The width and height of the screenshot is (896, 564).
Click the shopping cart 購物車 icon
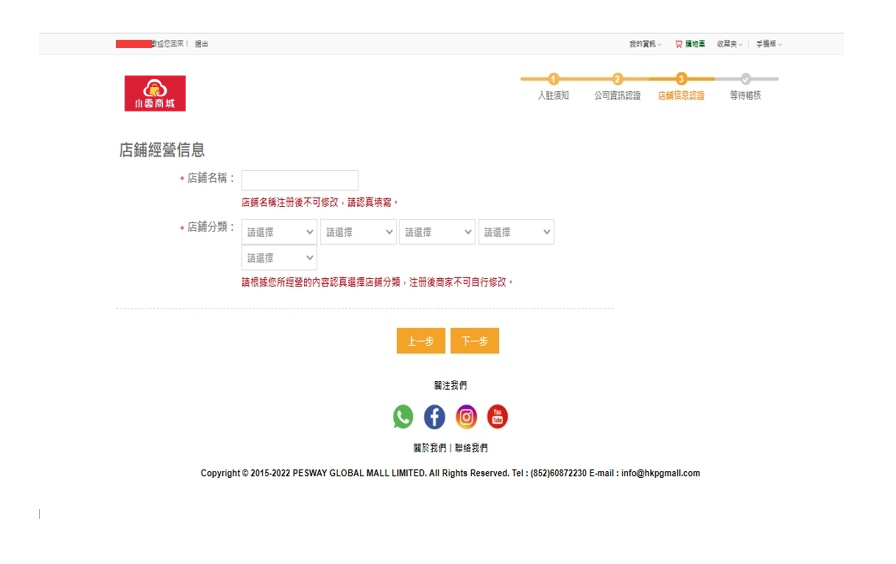click(678, 44)
